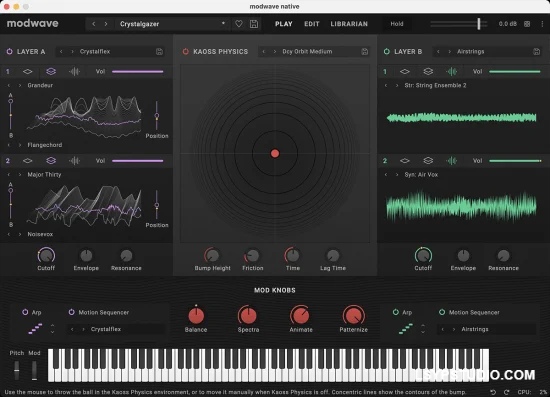Screen dimensions: 550x397
Task: Favorite the Crystalgazer preset with the heart icon
Action: pos(239,24)
